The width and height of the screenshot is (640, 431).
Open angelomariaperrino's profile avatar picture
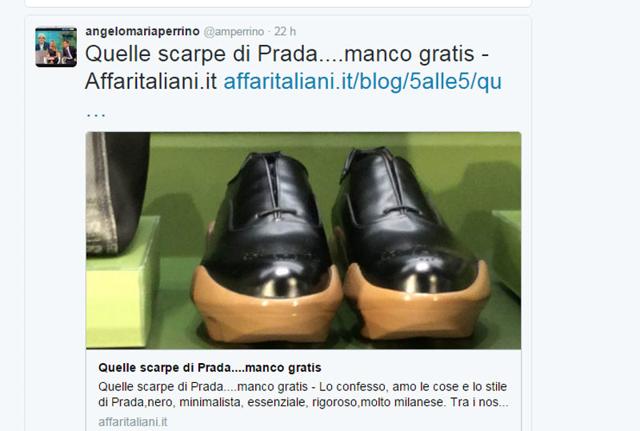coord(56,47)
